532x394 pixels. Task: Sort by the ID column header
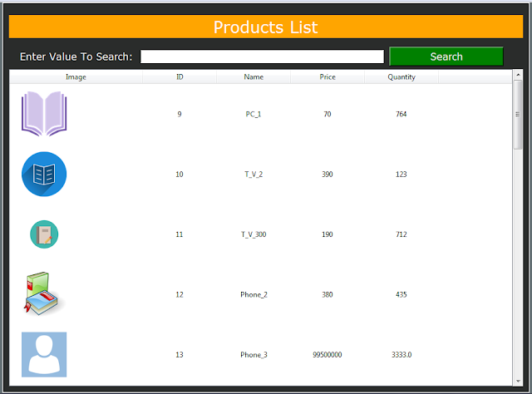tap(180, 77)
